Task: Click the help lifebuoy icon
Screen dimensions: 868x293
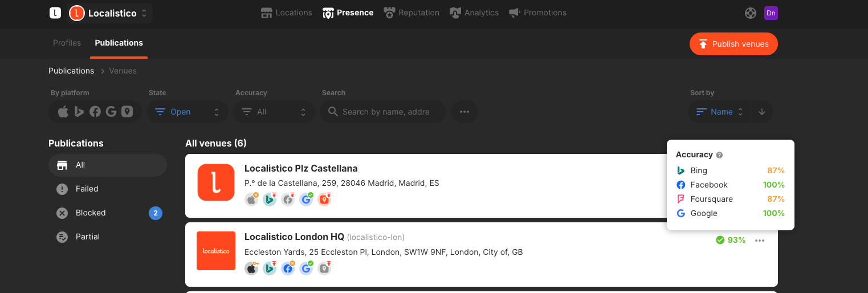Action: pyautogui.click(x=751, y=13)
